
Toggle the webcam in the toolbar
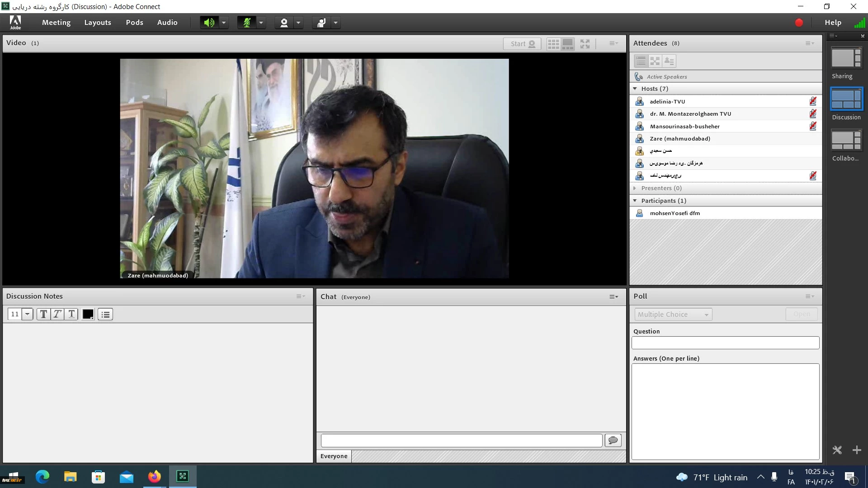coord(284,23)
